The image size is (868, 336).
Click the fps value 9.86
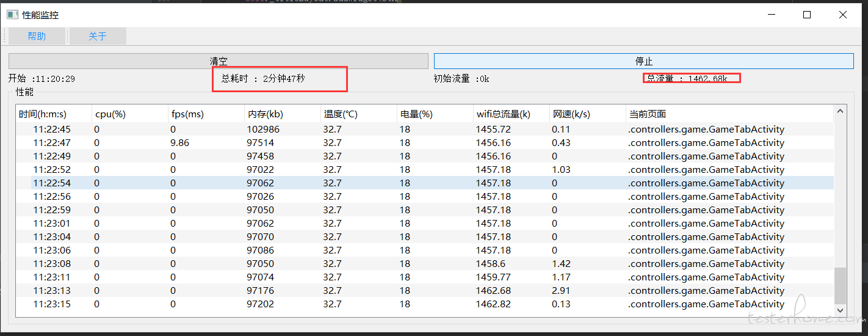point(180,142)
